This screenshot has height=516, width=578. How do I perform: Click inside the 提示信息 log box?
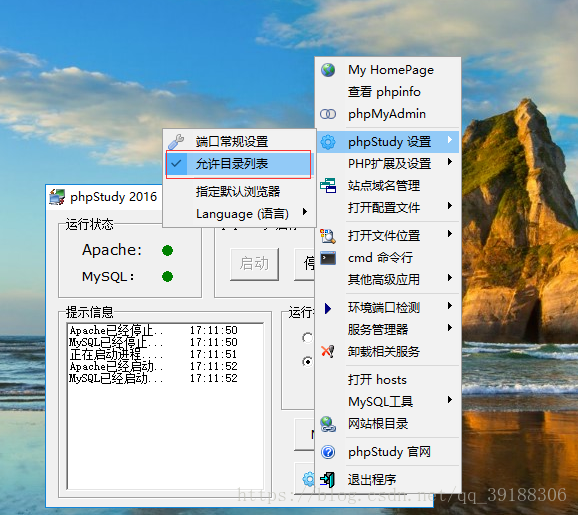click(166, 406)
